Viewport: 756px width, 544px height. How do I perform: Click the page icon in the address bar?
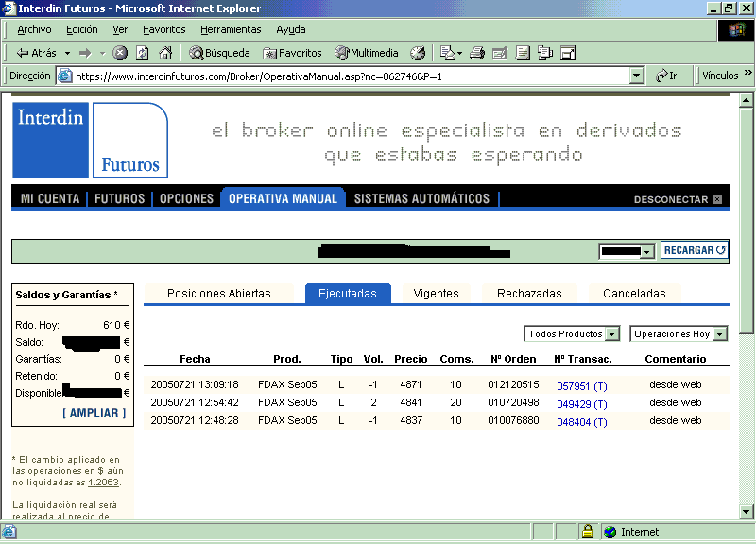65,76
